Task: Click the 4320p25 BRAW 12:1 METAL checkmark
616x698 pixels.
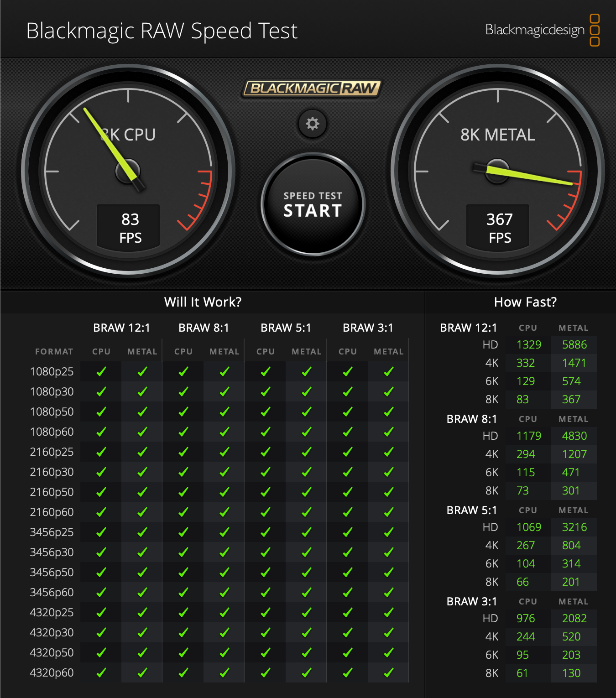Action: point(142,613)
